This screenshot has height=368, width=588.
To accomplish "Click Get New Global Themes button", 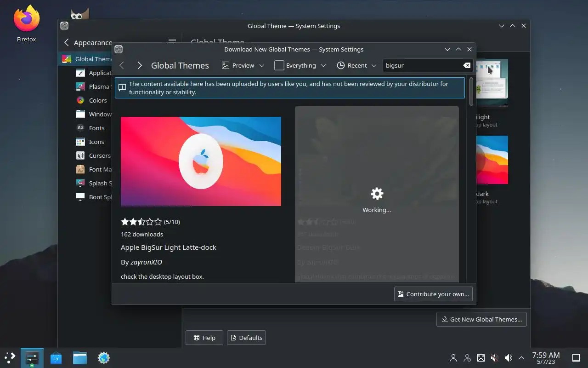I will coord(481,319).
